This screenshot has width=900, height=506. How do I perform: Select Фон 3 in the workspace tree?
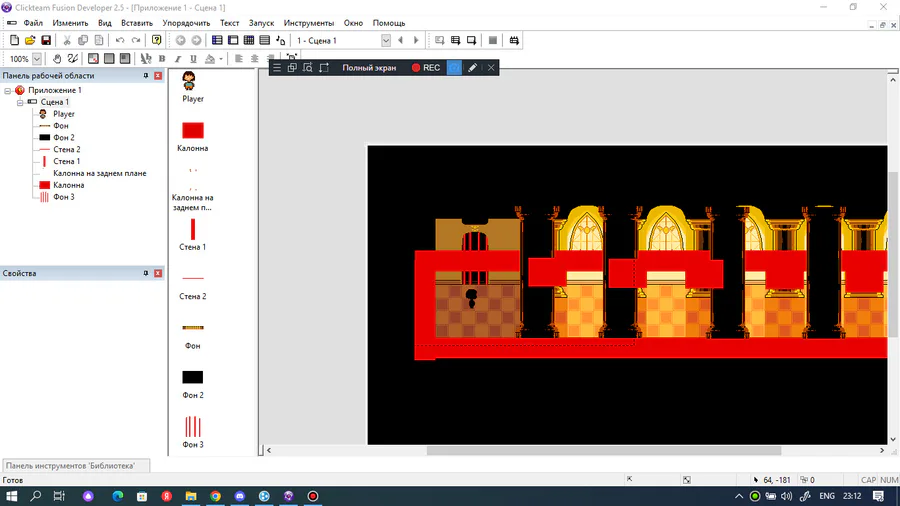[x=64, y=197]
